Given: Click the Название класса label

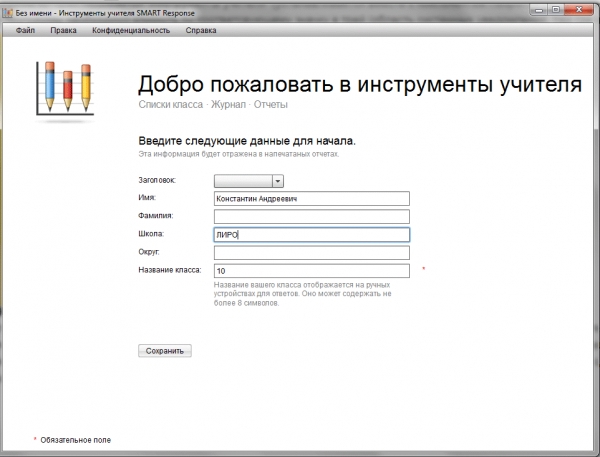Looking at the screenshot, I should tap(170, 270).
